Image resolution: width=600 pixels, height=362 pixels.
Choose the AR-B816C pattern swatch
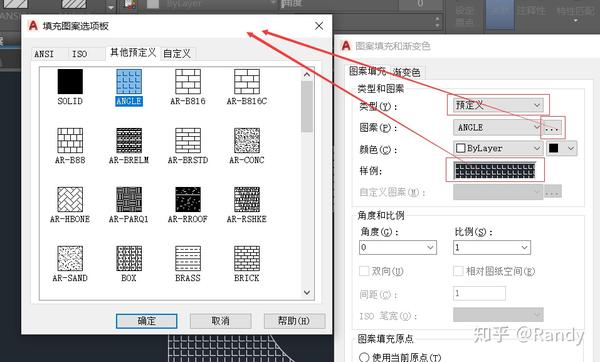(x=247, y=82)
